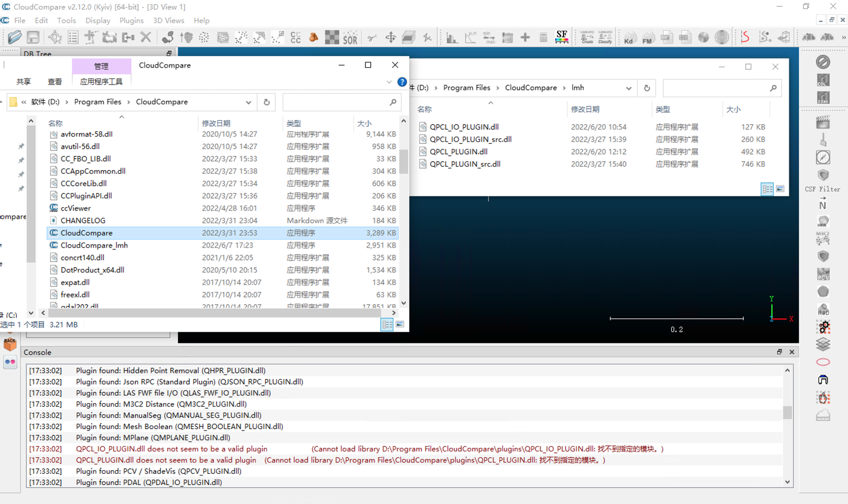Screen dimensions: 848x504
Task: Select the PCV / ShadeVis icon on right sidebar
Action: 823,274
